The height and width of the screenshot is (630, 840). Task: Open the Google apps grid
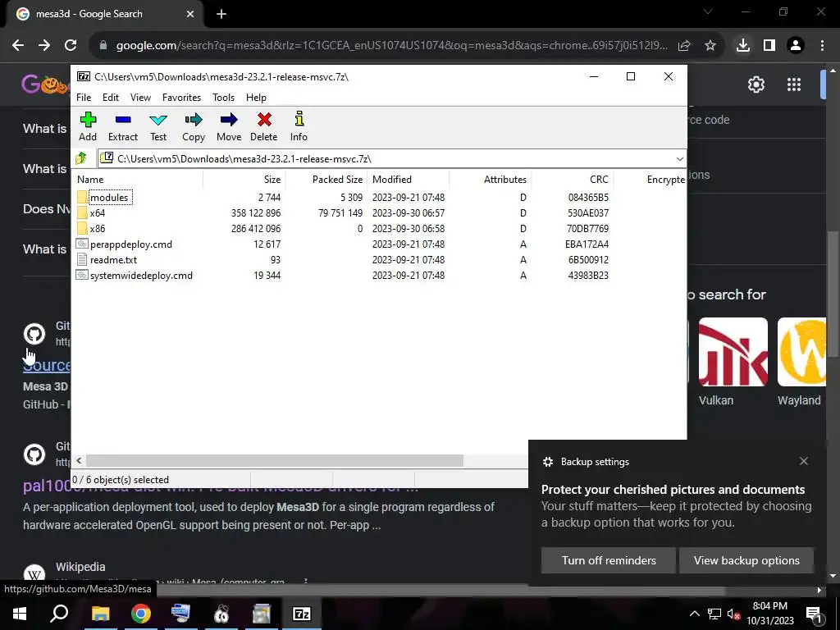794,84
